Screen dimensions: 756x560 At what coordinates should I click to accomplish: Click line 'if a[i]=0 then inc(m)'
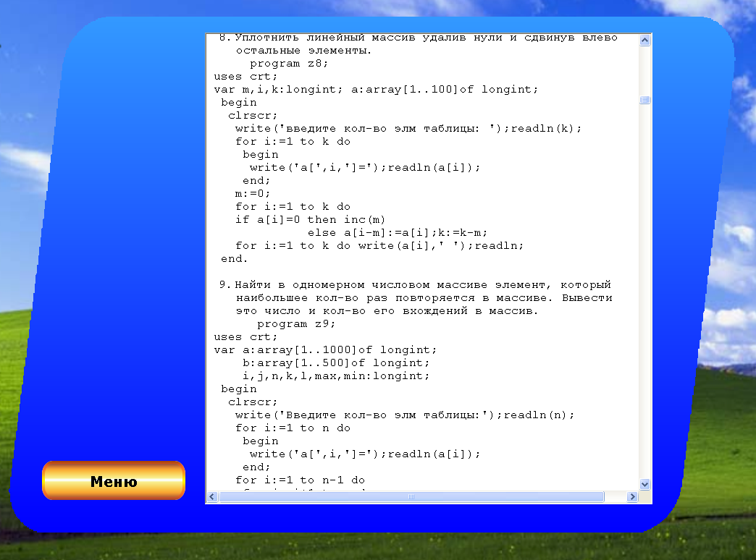tap(311, 220)
